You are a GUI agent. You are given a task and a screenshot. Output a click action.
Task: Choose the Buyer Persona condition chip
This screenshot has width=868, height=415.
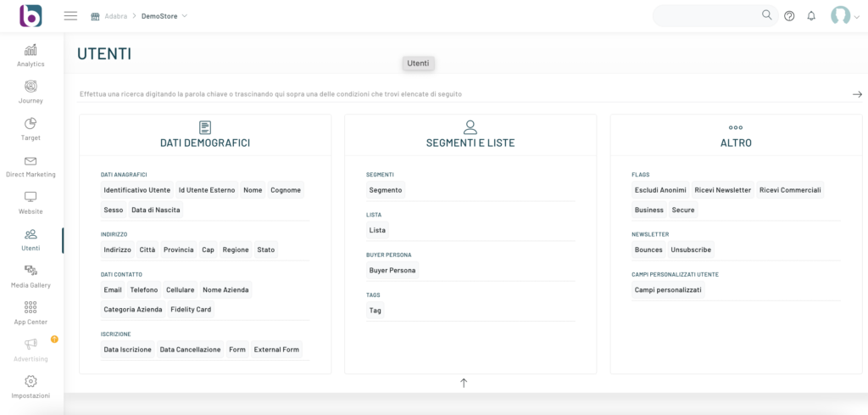point(392,270)
